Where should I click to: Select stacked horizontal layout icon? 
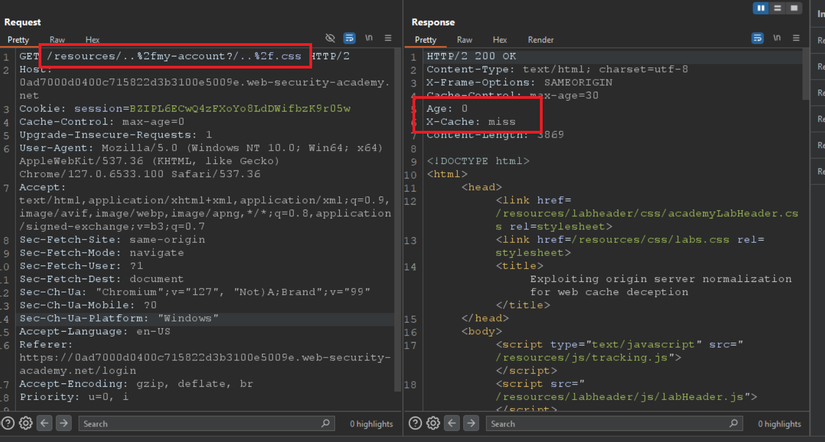[x=777, y=8]
